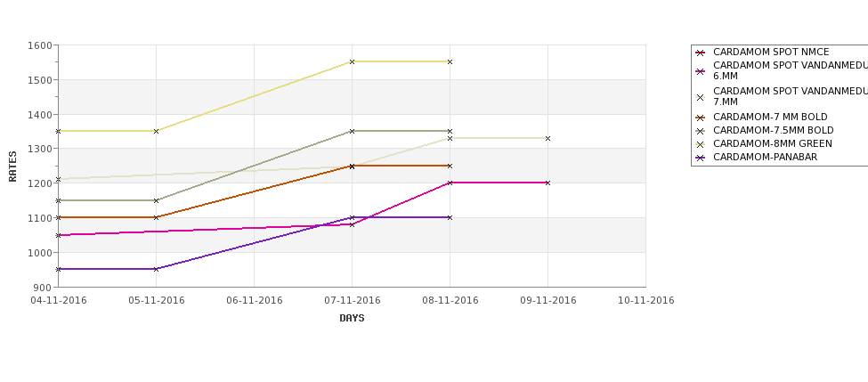Click the 8MM GREEN data point at 1550 on 07-11-2016

(352, 62)
